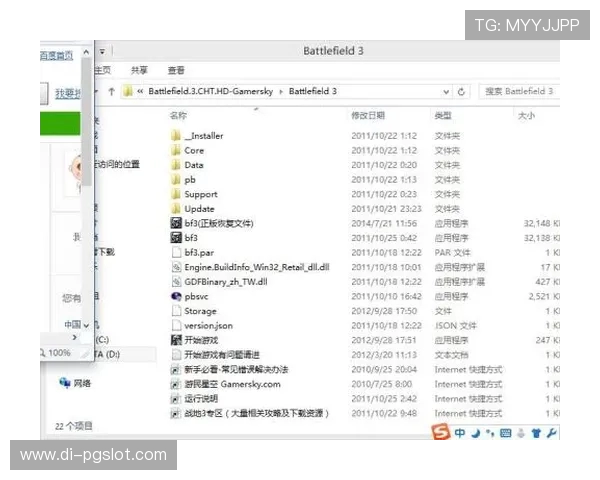Image resolution: width=600 pixels, height=480 pixels.
Task: Toggle the Sogou moon half-width icon
Action: pos(475,433)
